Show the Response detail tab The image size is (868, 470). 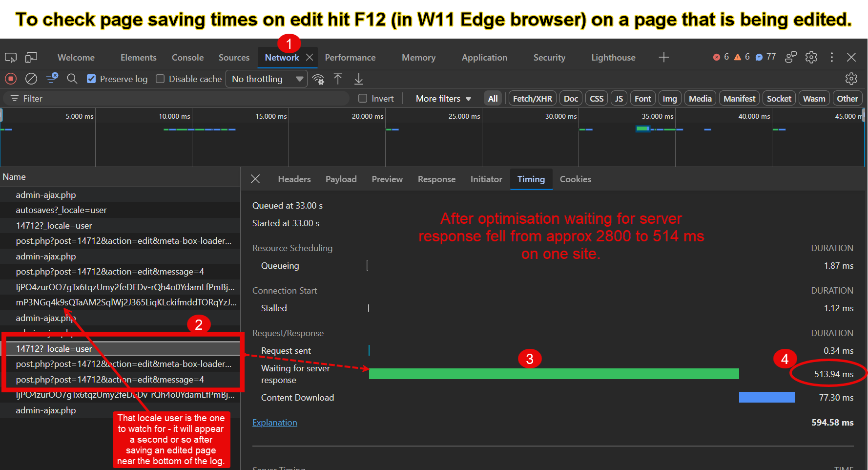pos(436,179)
